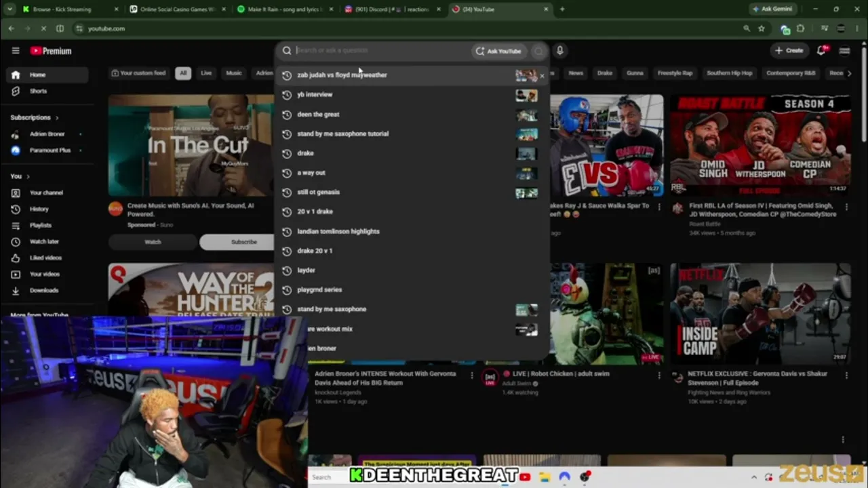This screenshot has height=488, width=868.
Task: Open options menu for Roast Battle video
Action: (x=846, y=207)
